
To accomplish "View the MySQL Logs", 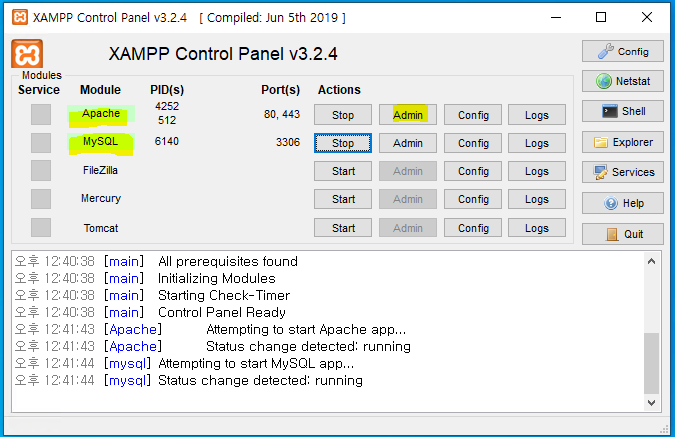I will (x=537, y=143).
